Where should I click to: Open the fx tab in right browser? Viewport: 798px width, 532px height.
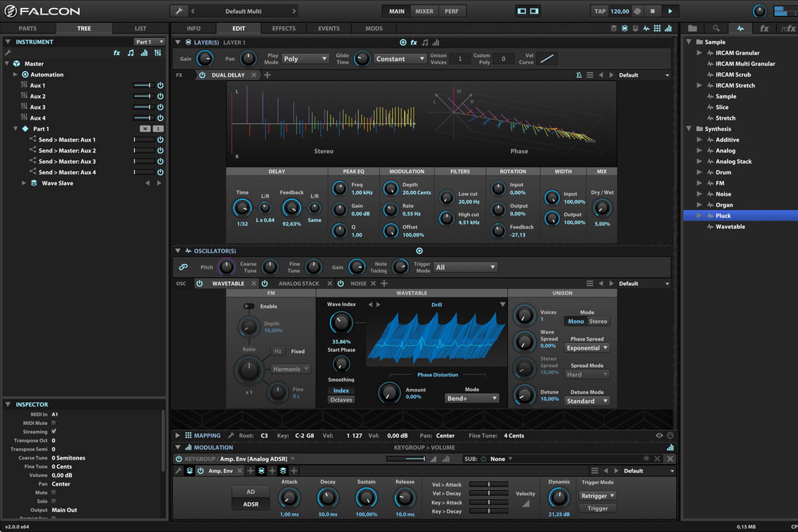764,29
